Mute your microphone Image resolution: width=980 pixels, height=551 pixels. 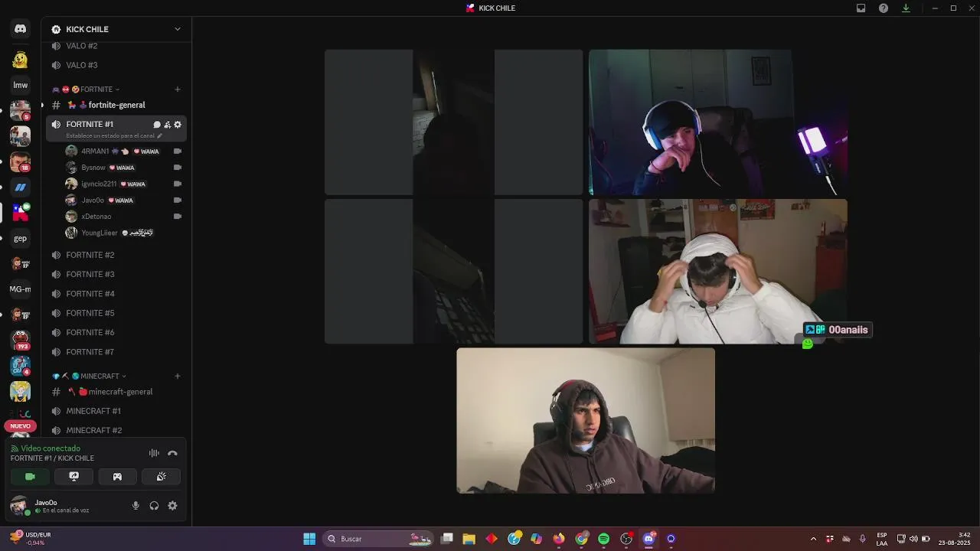[x=136, y=506]
